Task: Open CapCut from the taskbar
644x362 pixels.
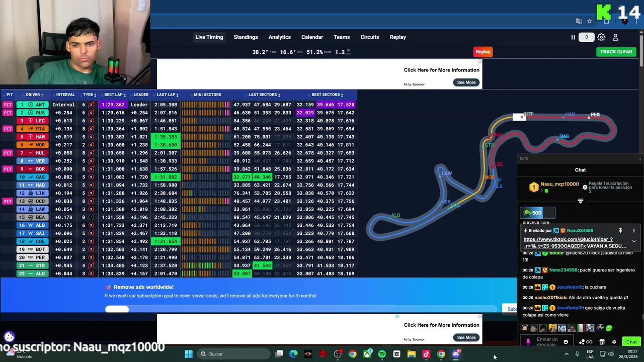Action: click(x=396, y=354)
